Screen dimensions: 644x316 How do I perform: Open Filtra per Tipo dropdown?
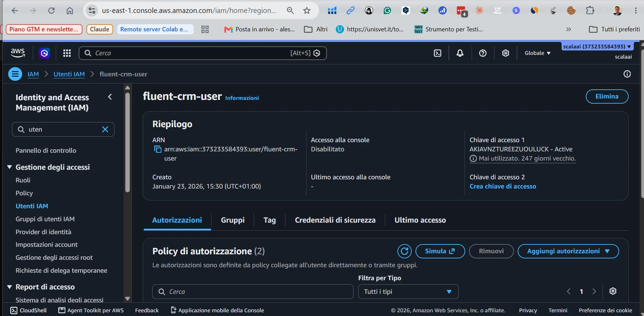pyautogui.click(x=408, y=292)
